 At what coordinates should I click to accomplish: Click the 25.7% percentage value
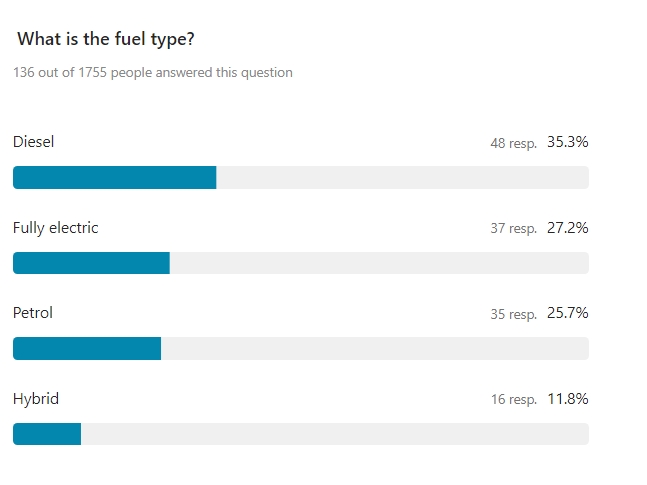568,313
